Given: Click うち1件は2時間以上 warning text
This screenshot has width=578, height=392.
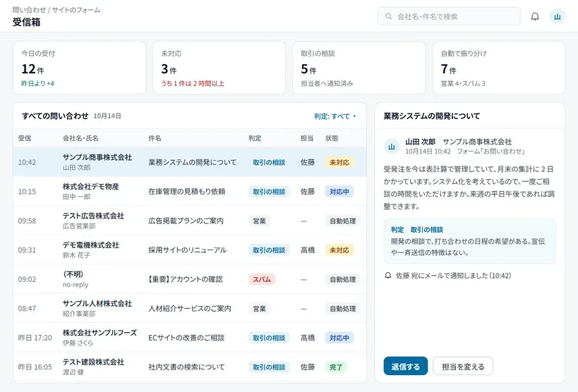Looking at the screenshot, I should pyautogui.click(x=193, y=84).
